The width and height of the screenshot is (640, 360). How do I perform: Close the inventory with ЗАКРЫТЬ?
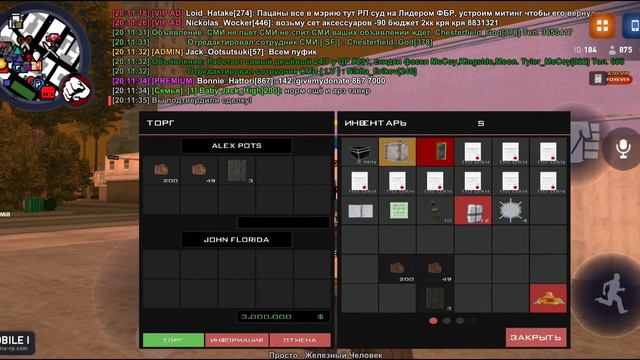pyautogui.click(x=536, y=338)
